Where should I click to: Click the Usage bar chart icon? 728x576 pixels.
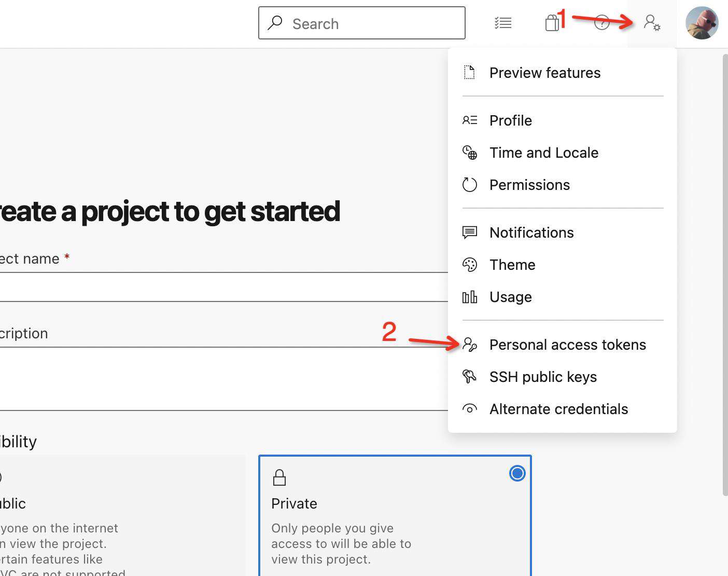click(x=470, y=297)
